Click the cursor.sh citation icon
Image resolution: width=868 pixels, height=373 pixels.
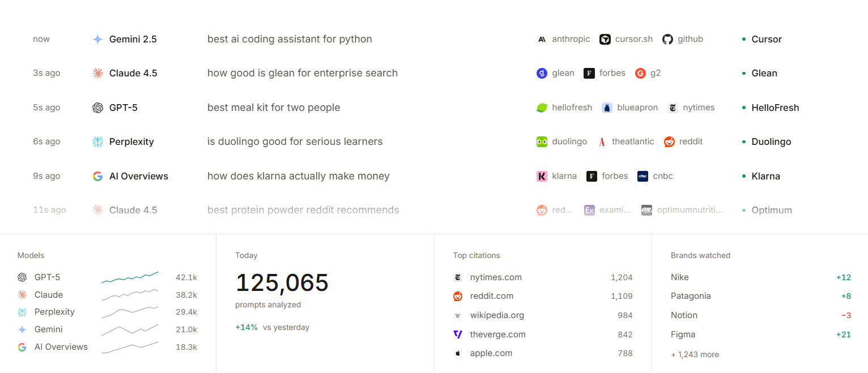coord(605,39)
